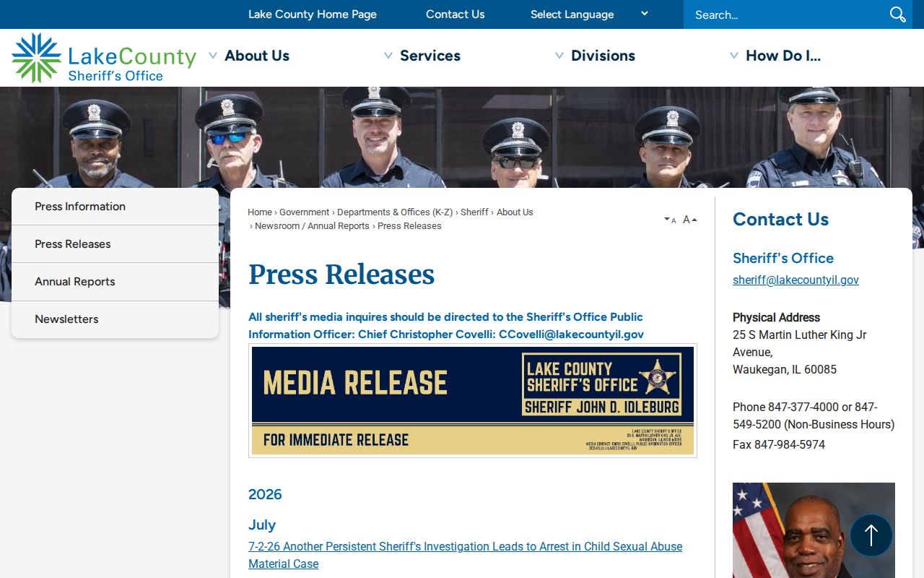Screen dimensions: 924x578
Task: Expand the Divisions menu chevron
Action: (559, 56)
